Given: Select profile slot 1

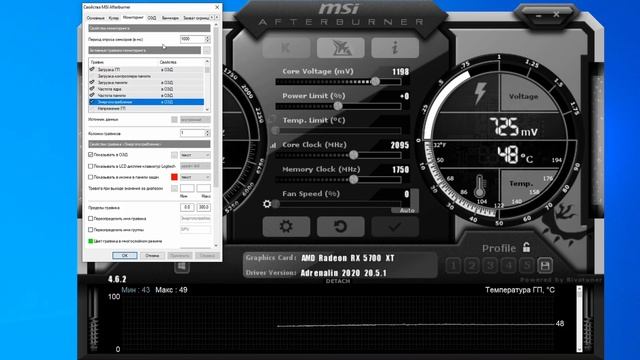Looking at the screenshot, I should pyautogui.click(x=453, y=266).
